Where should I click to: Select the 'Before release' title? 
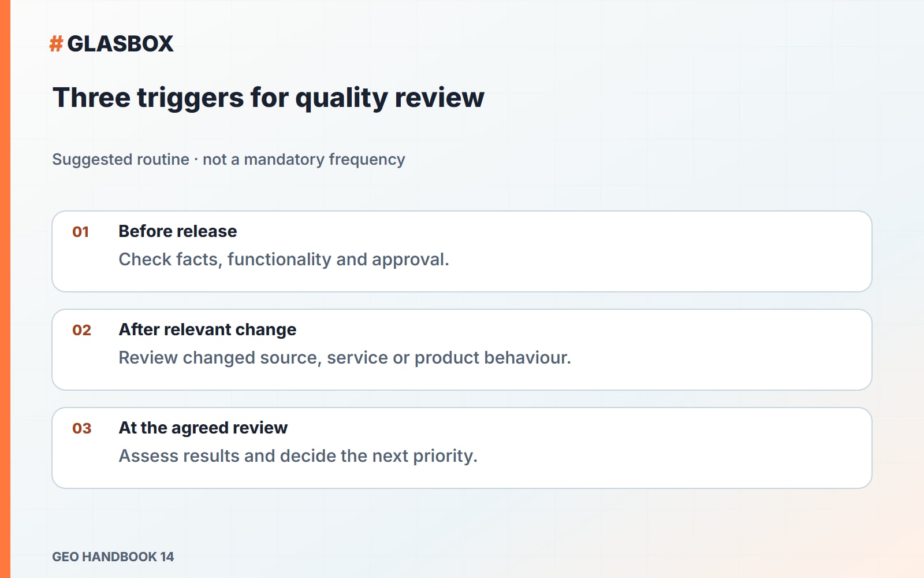[x=178, y=231]
